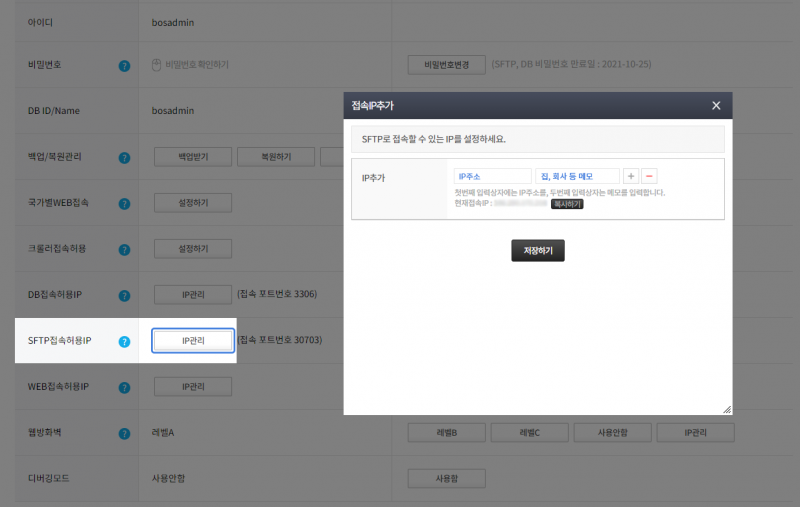Click the help icon for SFTP접속허용IP

[124, 342]
